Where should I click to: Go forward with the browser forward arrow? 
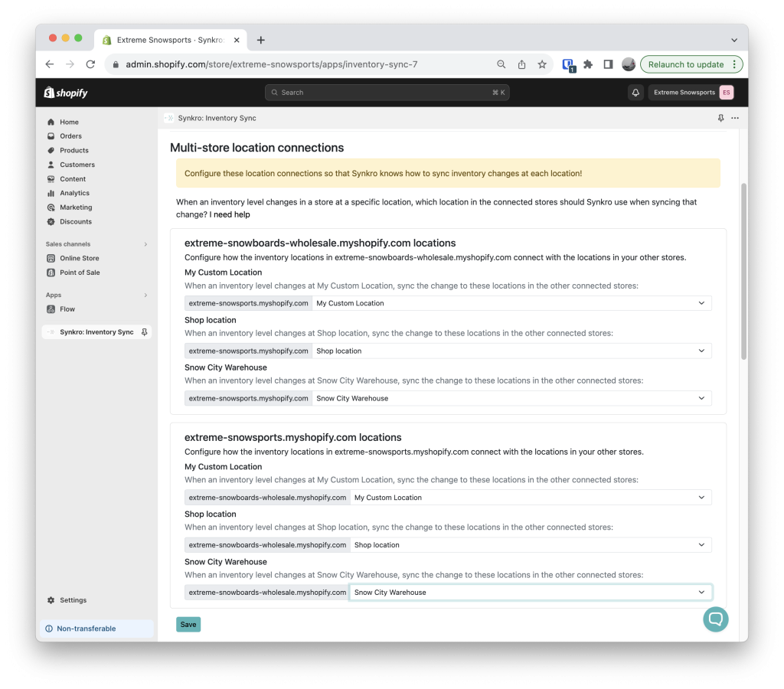coord(70,64)
